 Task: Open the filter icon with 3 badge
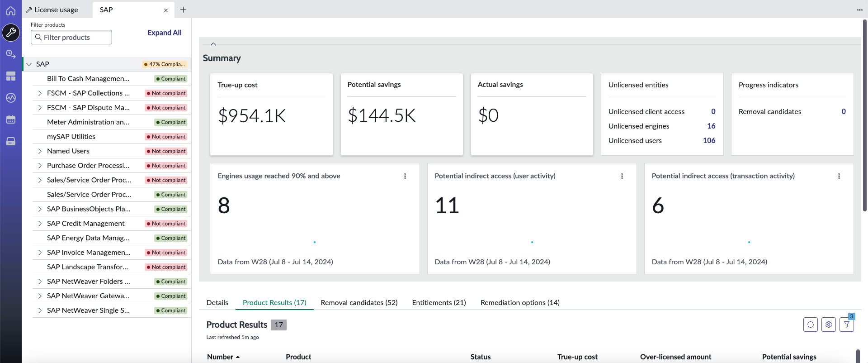[x=847, y=325]
